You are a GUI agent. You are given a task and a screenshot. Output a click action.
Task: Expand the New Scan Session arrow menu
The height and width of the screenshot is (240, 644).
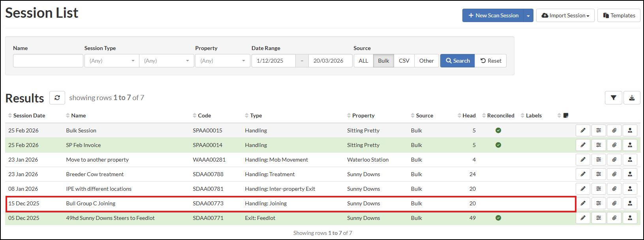point(528,16)
